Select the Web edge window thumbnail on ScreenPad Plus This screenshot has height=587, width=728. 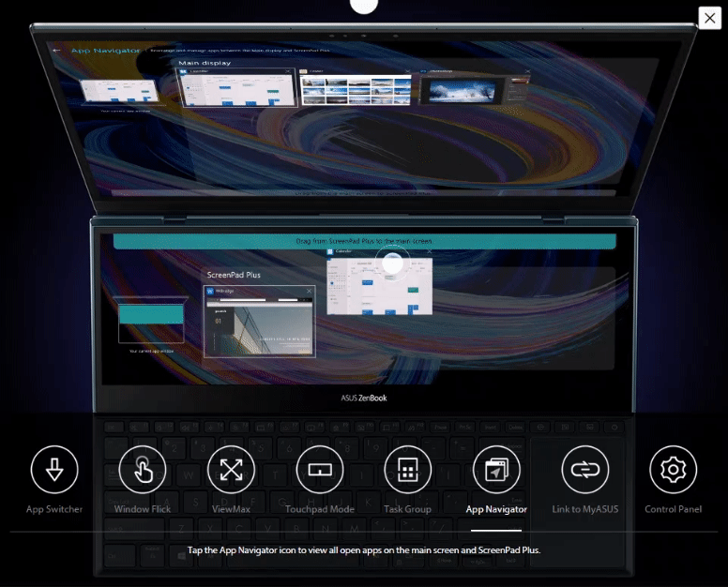(260, 322)
